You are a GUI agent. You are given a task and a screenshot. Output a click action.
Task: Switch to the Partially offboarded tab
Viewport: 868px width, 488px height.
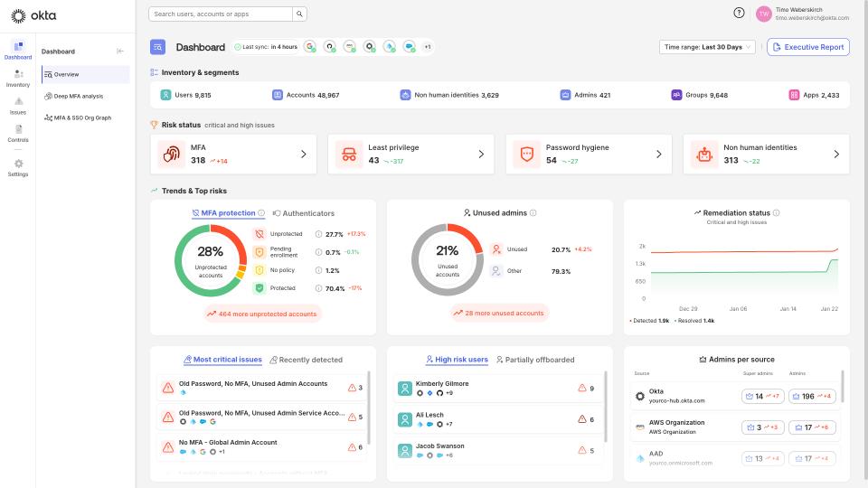pyautogui.click(x=535, y=360)
